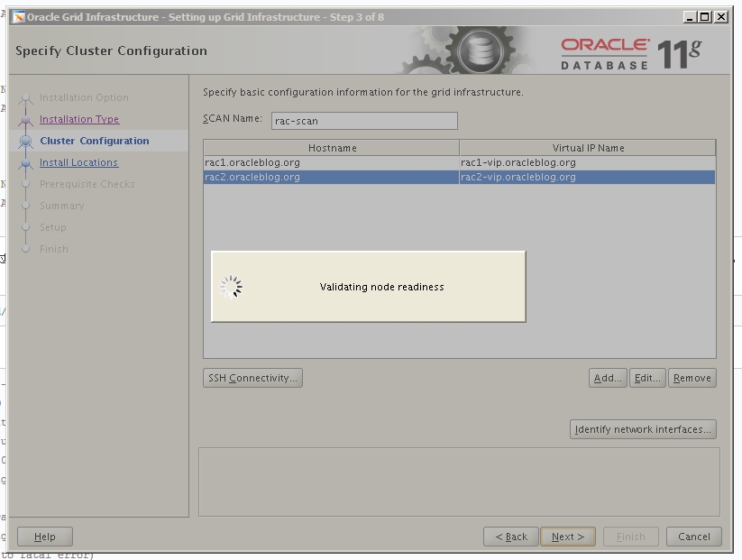Click the Edit... button

tap(647, 378)
